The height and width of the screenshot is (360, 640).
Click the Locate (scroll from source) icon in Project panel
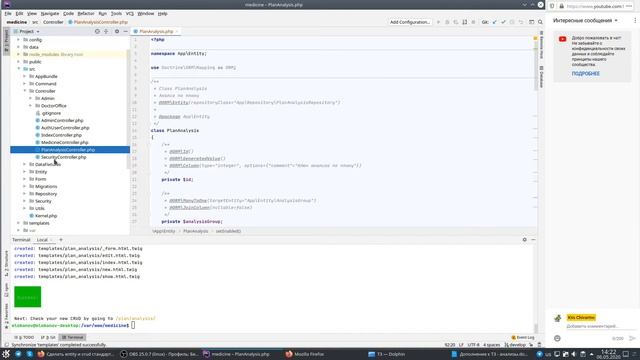(97, 31)
